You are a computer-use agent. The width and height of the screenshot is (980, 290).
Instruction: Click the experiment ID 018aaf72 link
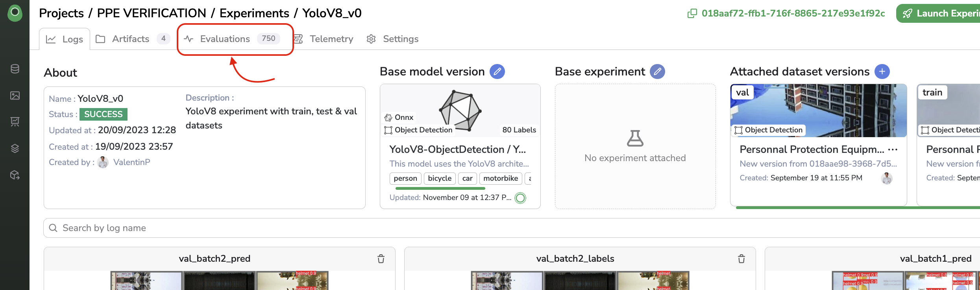[x=793, y=13]
